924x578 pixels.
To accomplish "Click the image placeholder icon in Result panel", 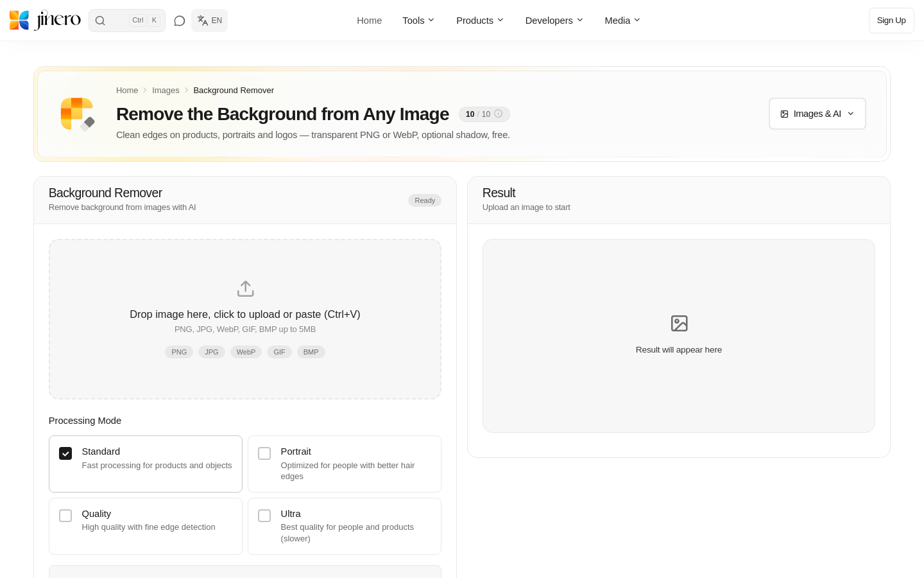I will coord(679,323).
